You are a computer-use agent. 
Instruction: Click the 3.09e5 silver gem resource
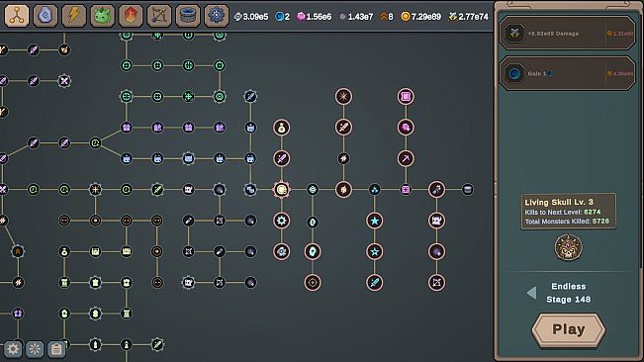click(x=251, y=17)
